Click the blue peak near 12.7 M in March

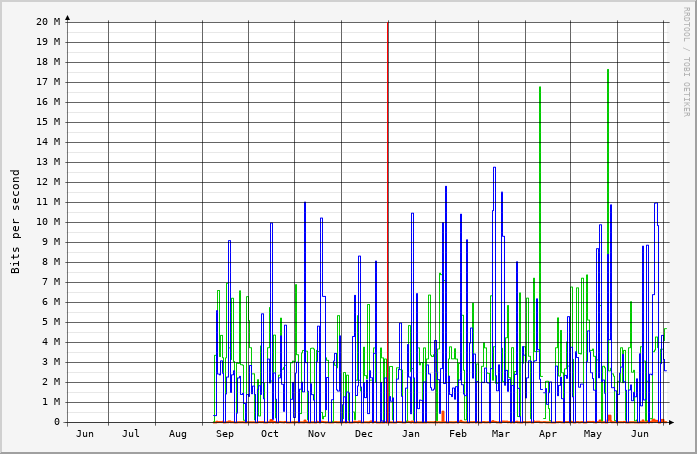(x=494, y=168)
